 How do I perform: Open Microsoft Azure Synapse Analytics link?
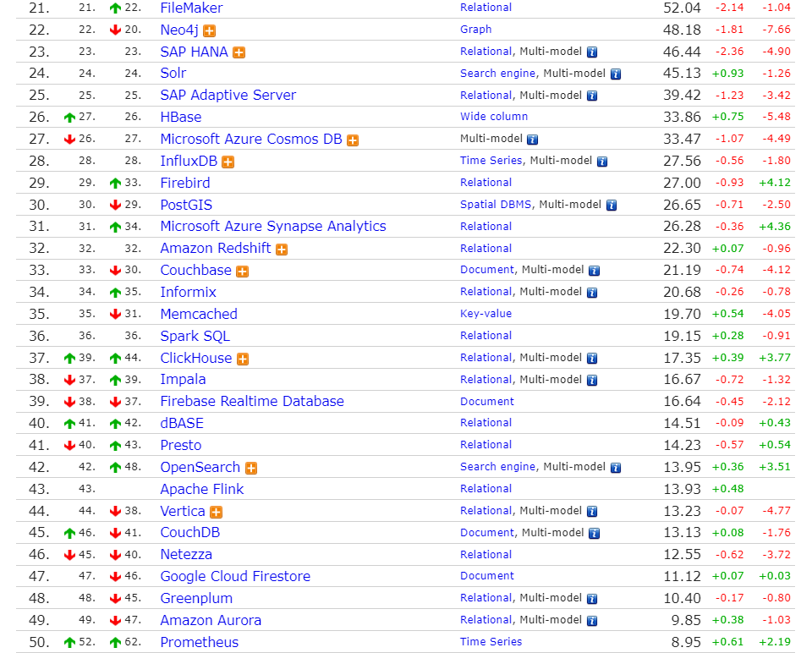coord(273,227)
